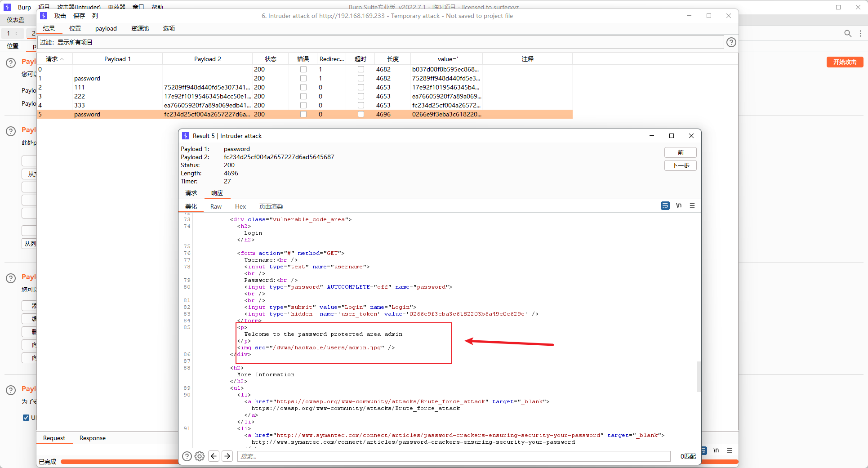
Task: Open Burp menu in main window
Action: click(24, 7)
